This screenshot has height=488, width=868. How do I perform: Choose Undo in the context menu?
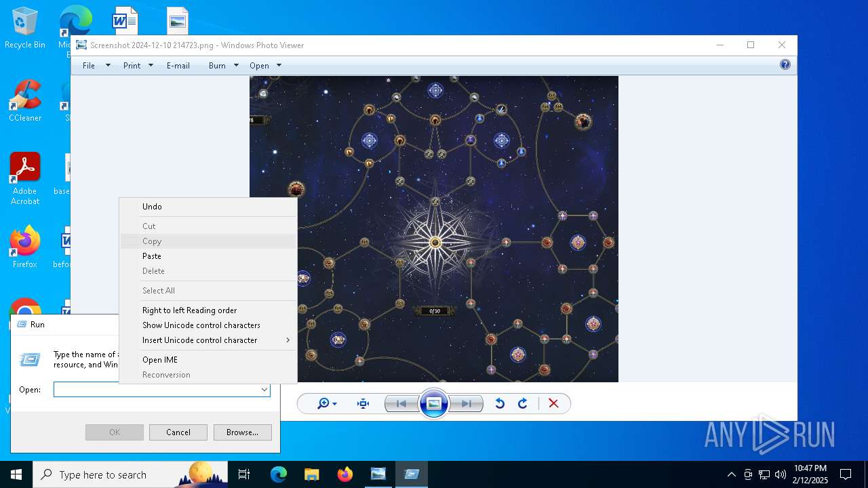coord(208,207)
